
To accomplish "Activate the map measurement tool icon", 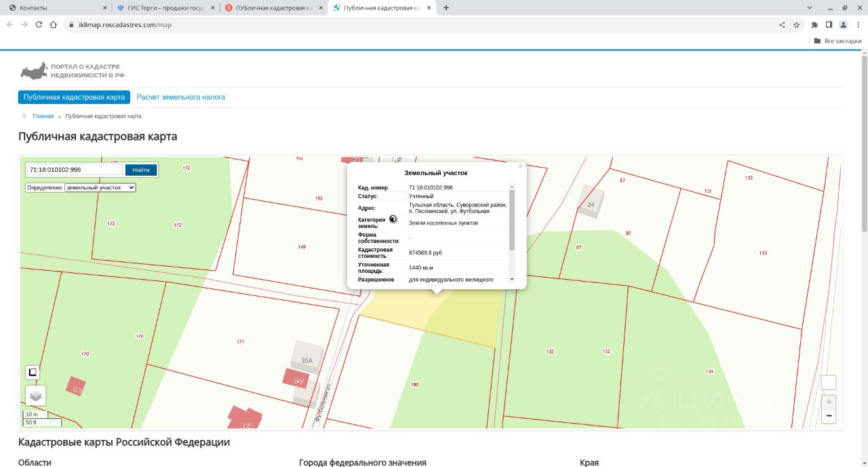I will [33, 372].
